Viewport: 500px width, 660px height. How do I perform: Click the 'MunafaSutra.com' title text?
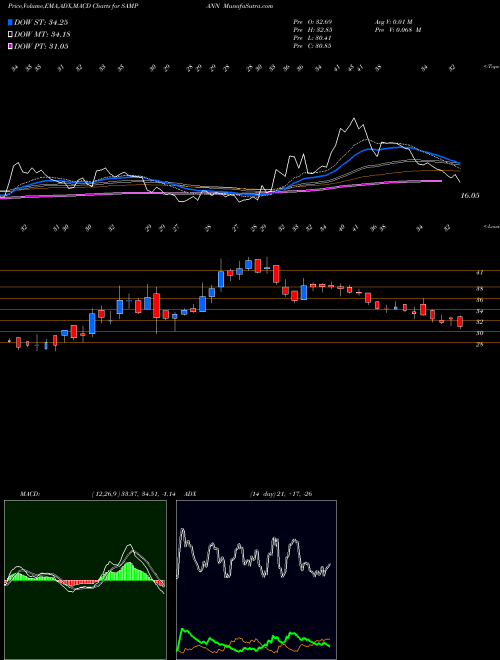(x=248, y=6)
